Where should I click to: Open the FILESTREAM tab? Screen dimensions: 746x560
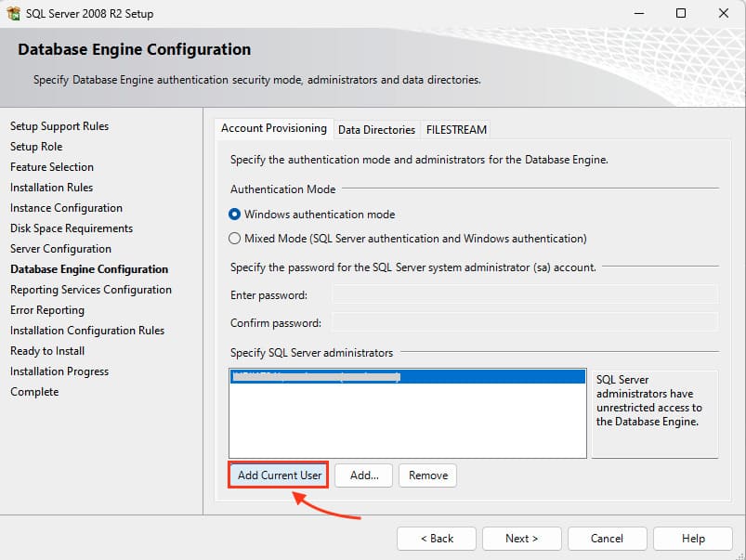pos(456,130)
